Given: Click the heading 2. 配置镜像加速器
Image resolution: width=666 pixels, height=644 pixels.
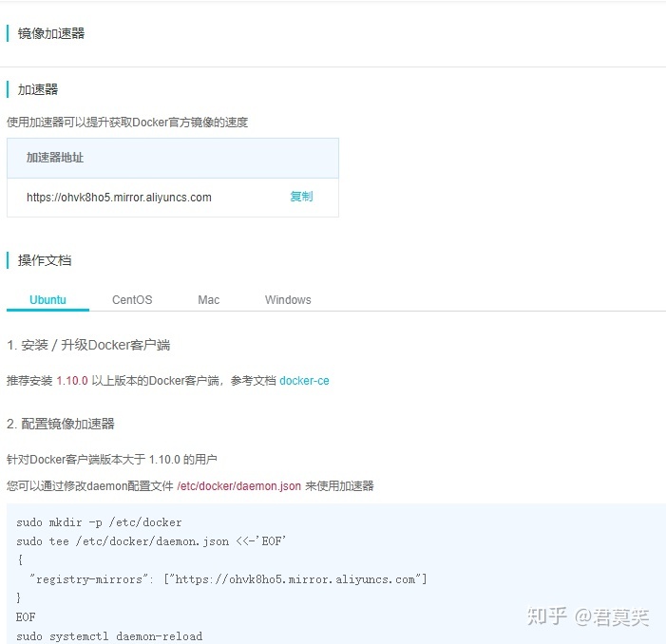Looking at the screenshot, I should (61, 424).
